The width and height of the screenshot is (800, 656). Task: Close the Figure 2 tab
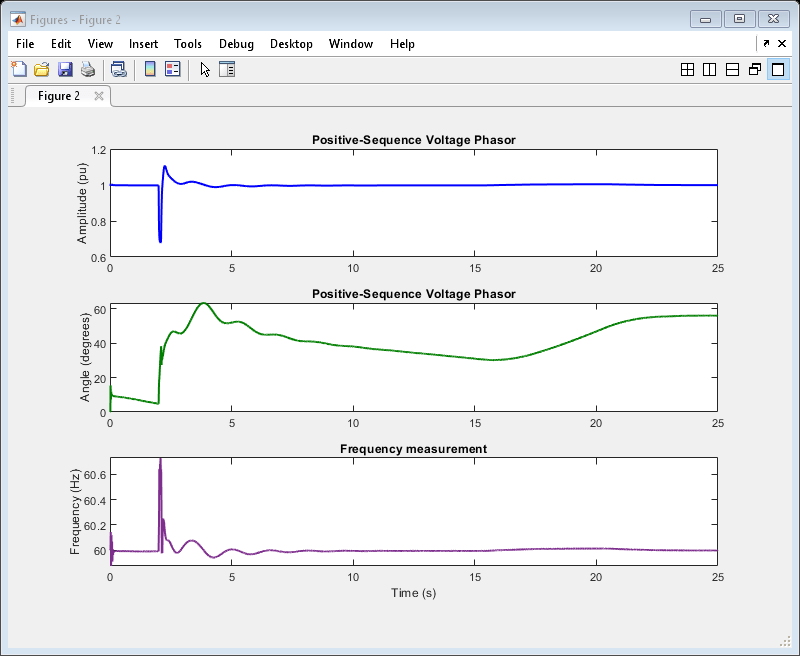click(x=99, y=96)
